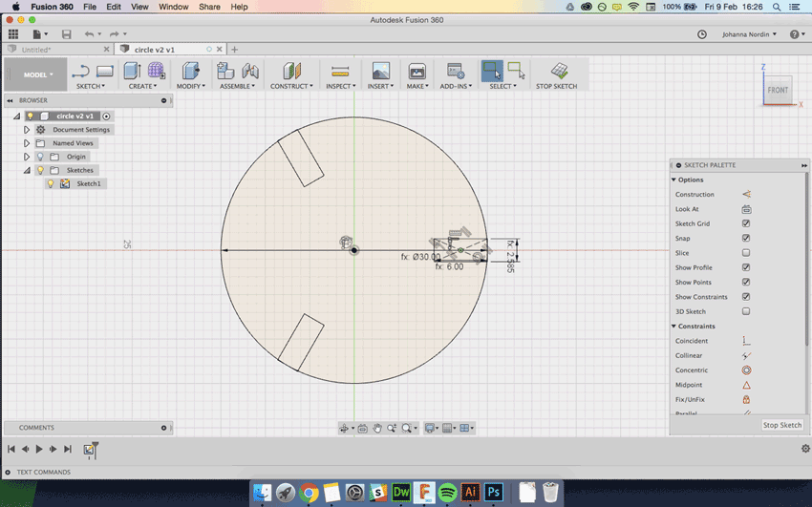Open the Window menu in menu bar
812x507 pixels.
coord(173,7)
